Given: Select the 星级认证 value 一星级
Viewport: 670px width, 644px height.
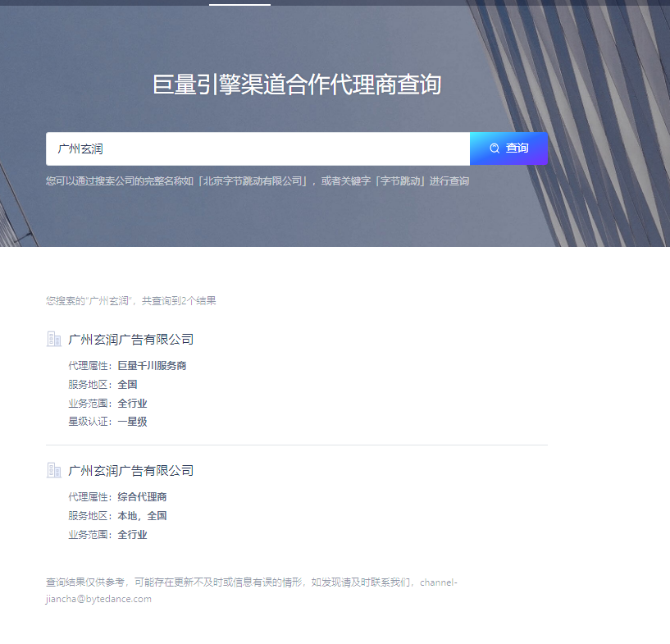Looking at the screenshot, I should click(132, 422).
